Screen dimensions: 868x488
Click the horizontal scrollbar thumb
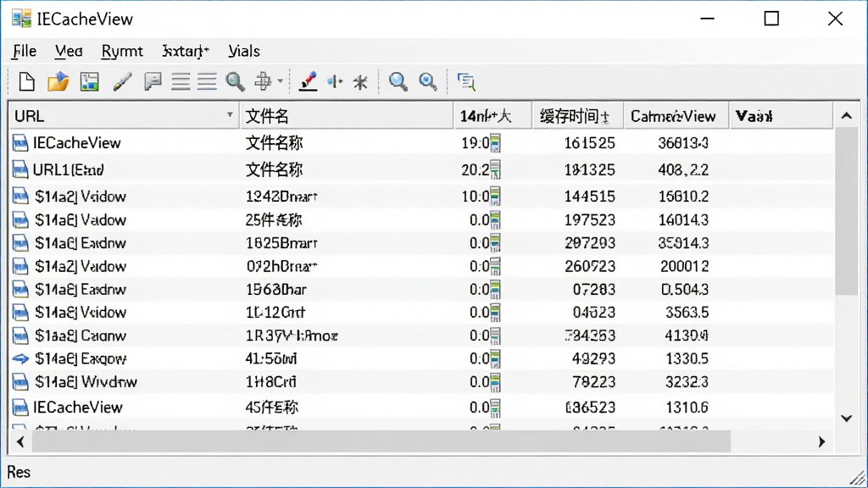coord(381,441)
